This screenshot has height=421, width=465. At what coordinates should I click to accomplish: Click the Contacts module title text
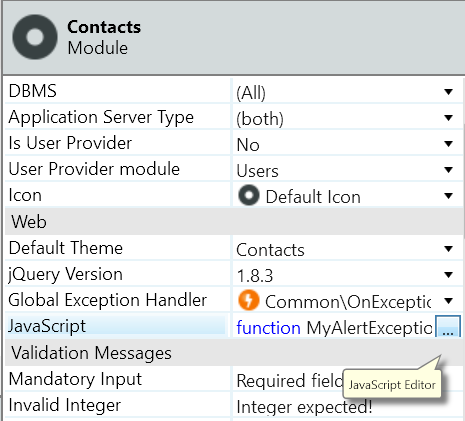[x=104, y=27]
